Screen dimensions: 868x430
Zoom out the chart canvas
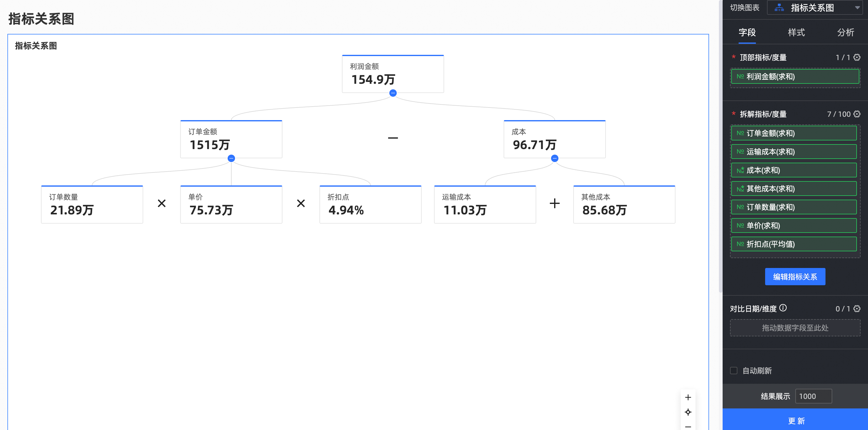click(688, 426)
